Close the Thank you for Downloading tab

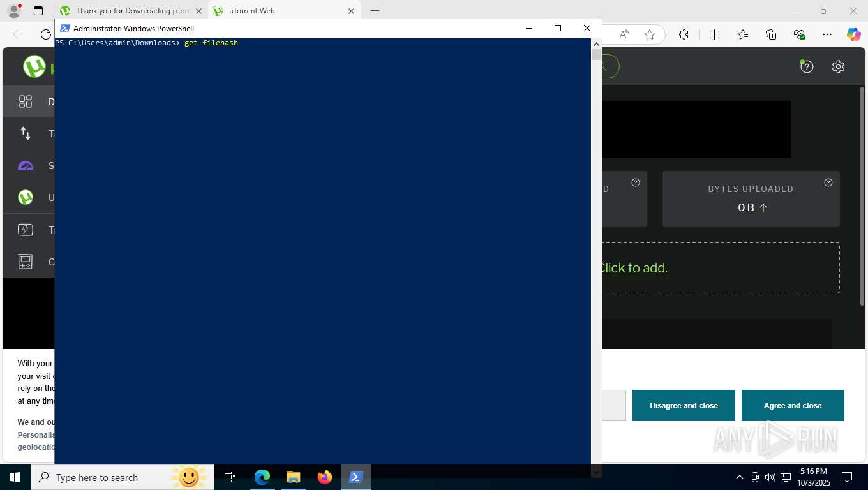[198, 11]
